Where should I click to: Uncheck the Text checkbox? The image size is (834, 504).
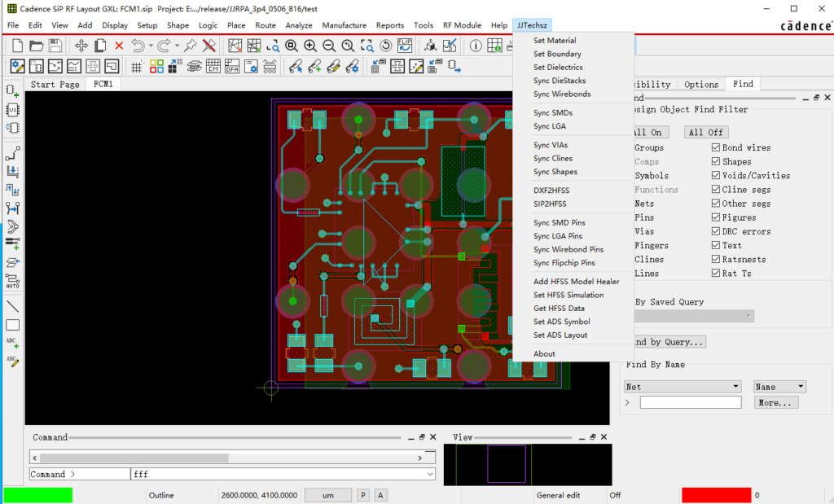[716, 245]
